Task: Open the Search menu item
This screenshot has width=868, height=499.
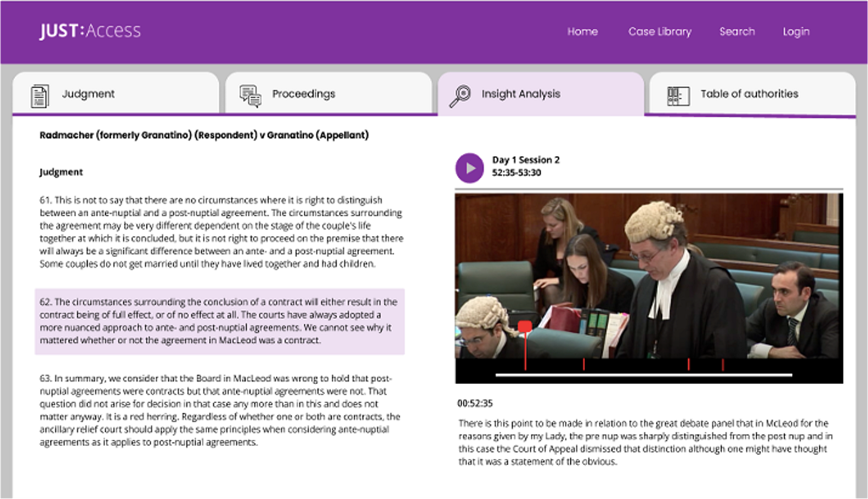Action: point(737,32)
